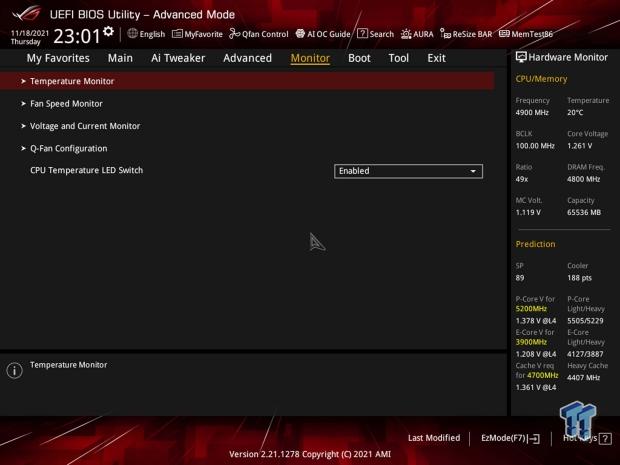Click the Search question mark icon
The image size is (620, 465).
click(x=362, y=34)
